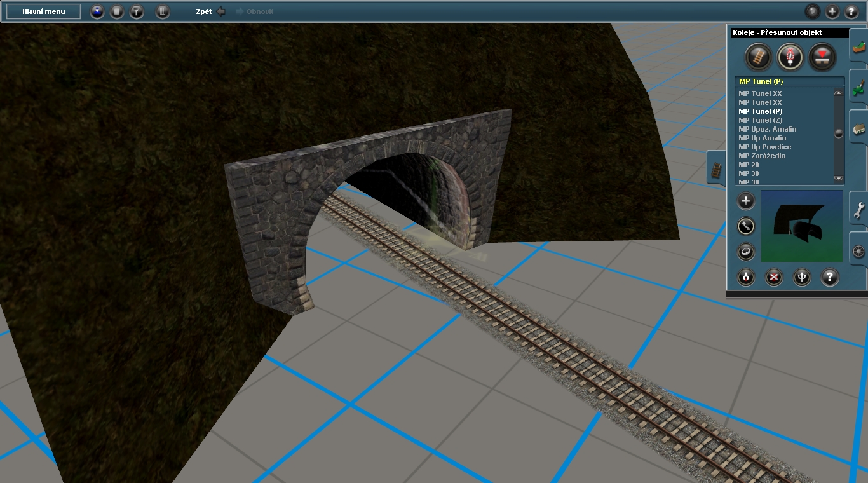This screenshot has height=483, width=868.
Task: Click the trident junction icon
Action: (x=802, y=277)
